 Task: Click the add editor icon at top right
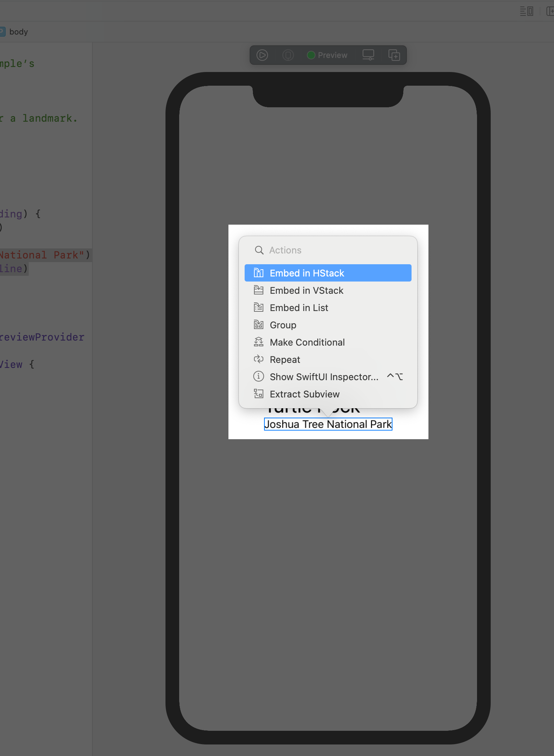pos(550,11)
